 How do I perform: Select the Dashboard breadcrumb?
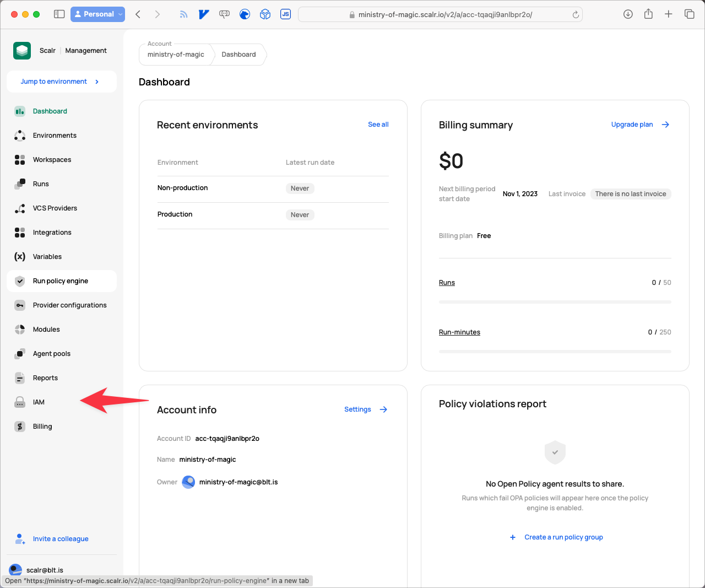(238, 55)
